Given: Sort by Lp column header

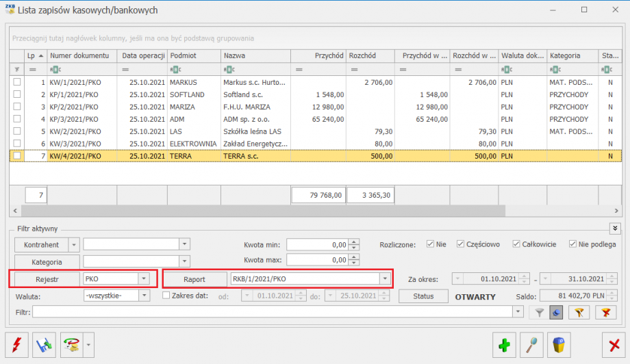Looking at the screenshot, I should [x=36, y=56].
